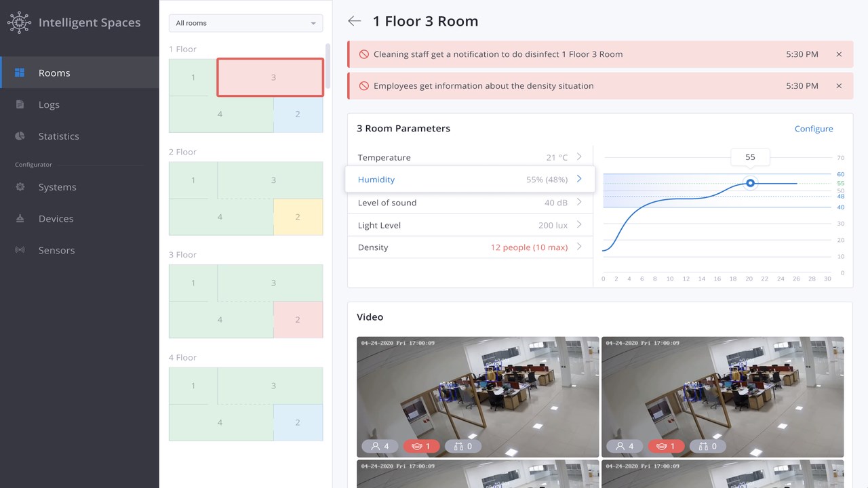Select blue room 2 on 4 Floor
Screen dimensions: 868x488
298,422
